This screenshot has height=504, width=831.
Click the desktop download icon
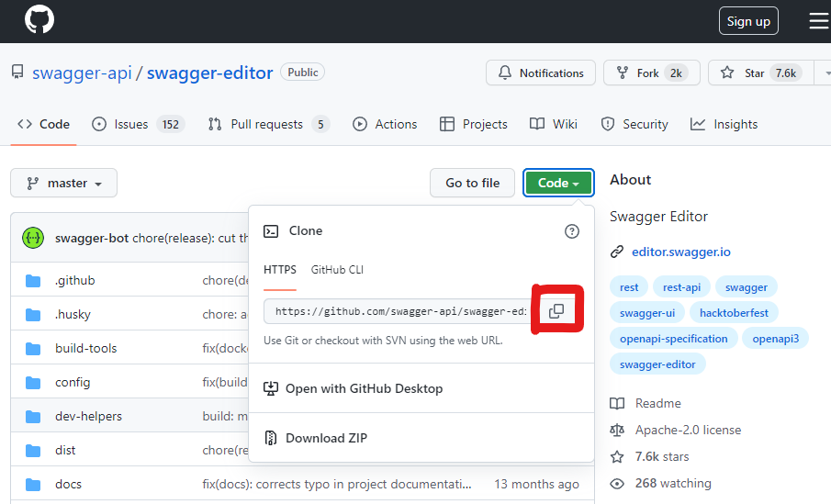271,388
